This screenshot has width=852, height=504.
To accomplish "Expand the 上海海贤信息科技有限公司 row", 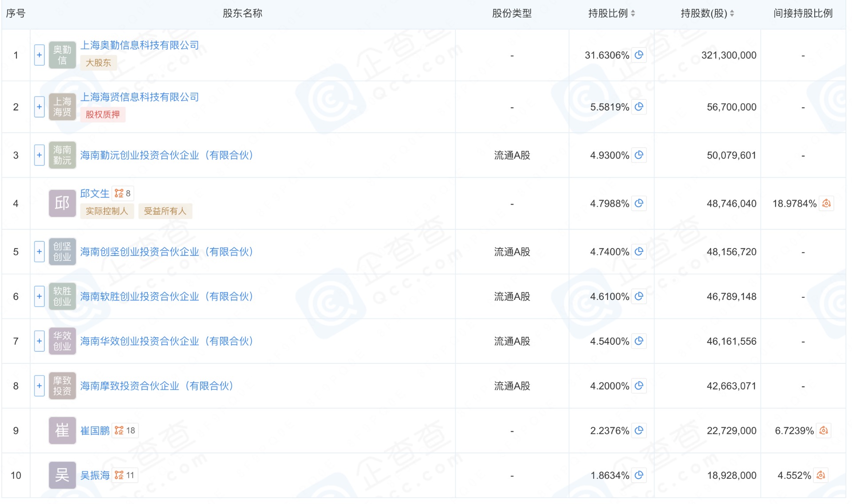I will [39, 107].
